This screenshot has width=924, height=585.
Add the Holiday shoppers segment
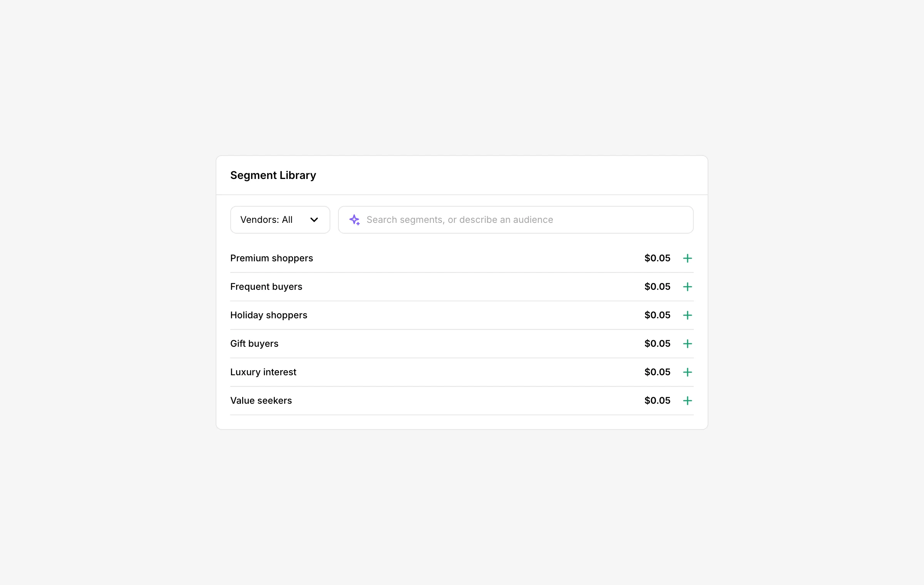point(687,315)
